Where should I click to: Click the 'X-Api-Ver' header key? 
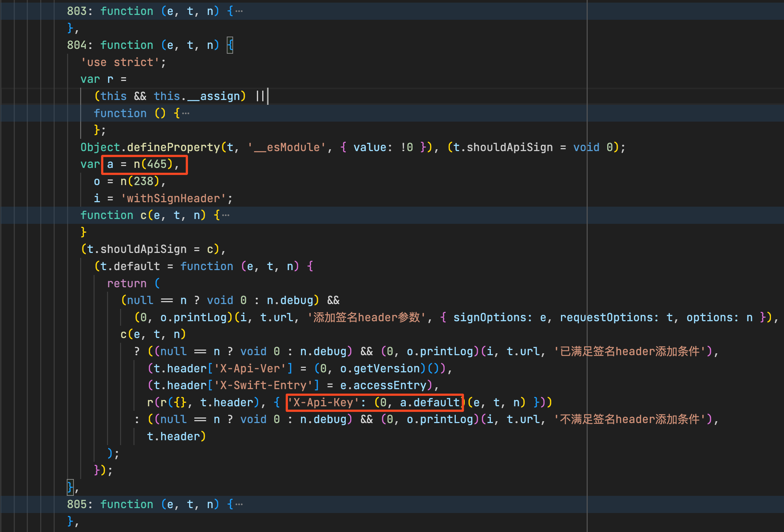point(250,369)
